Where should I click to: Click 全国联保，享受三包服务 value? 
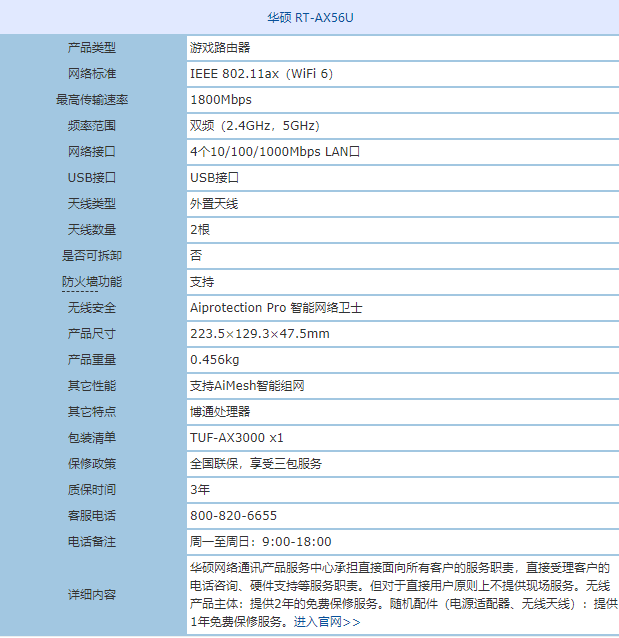[256, 464]
